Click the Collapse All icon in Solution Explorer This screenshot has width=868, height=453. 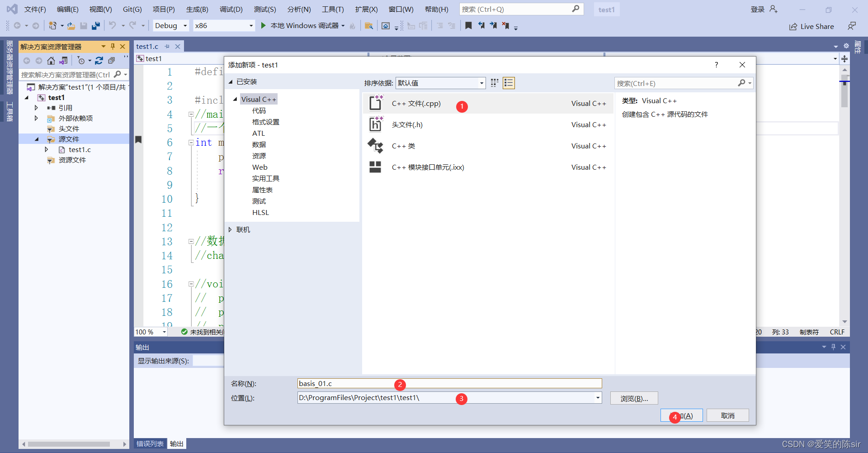coord(111,61)
